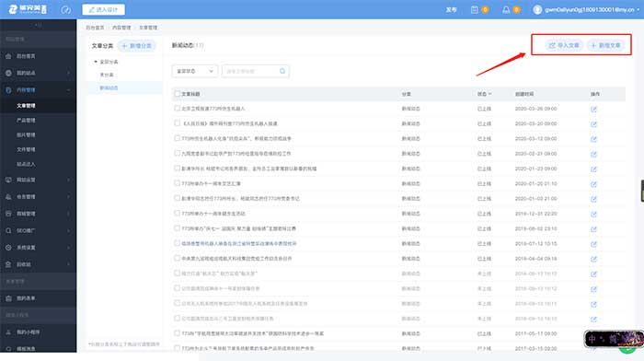Collapse the 全部分类 category tree arrow

click(96, 62)
